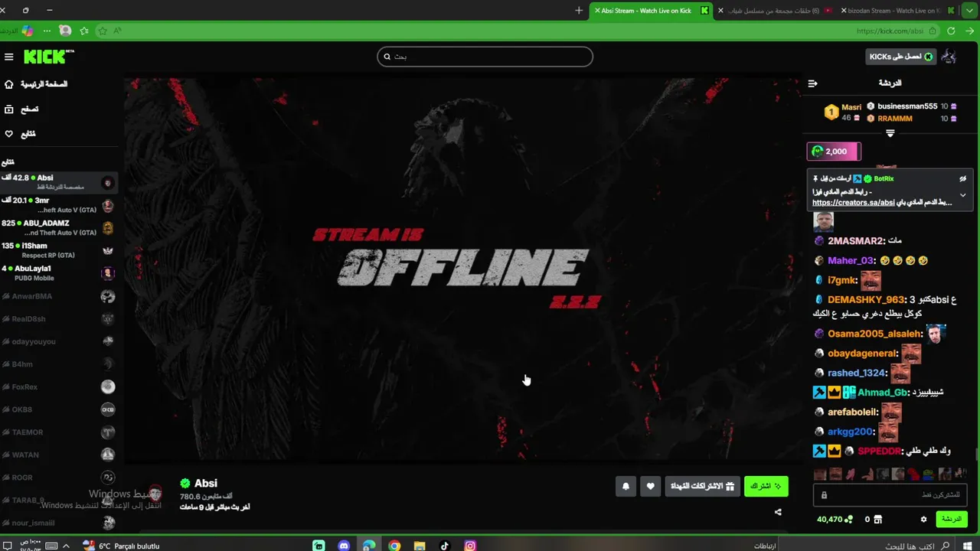Click RRAMMM in the leaderboard

895,119
